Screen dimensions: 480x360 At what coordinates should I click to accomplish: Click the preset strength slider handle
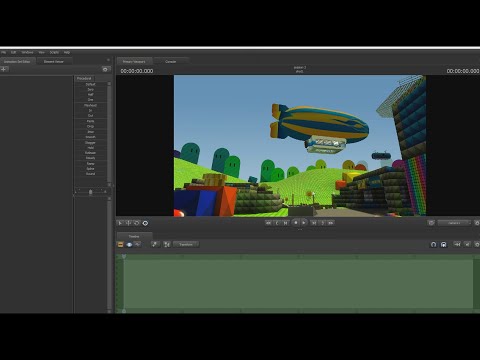90,192
